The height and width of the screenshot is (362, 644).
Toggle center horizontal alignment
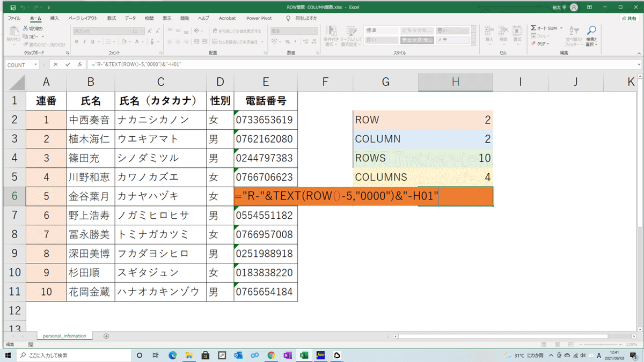(178, 41)
